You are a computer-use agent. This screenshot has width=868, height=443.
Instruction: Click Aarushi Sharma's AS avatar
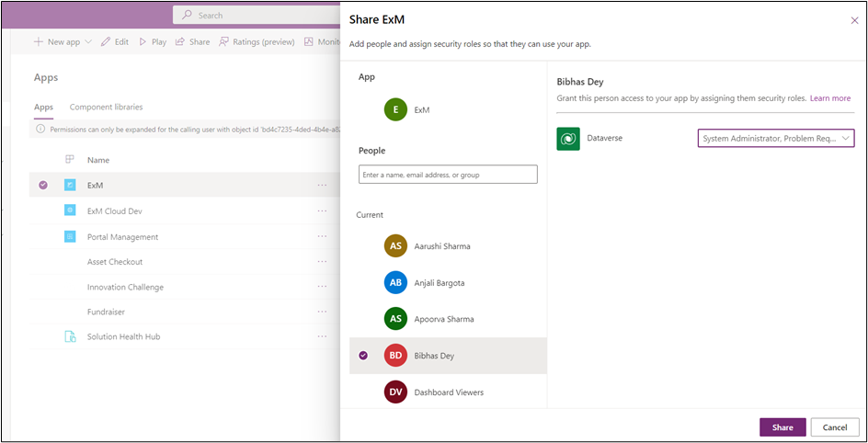pos(395,246)
